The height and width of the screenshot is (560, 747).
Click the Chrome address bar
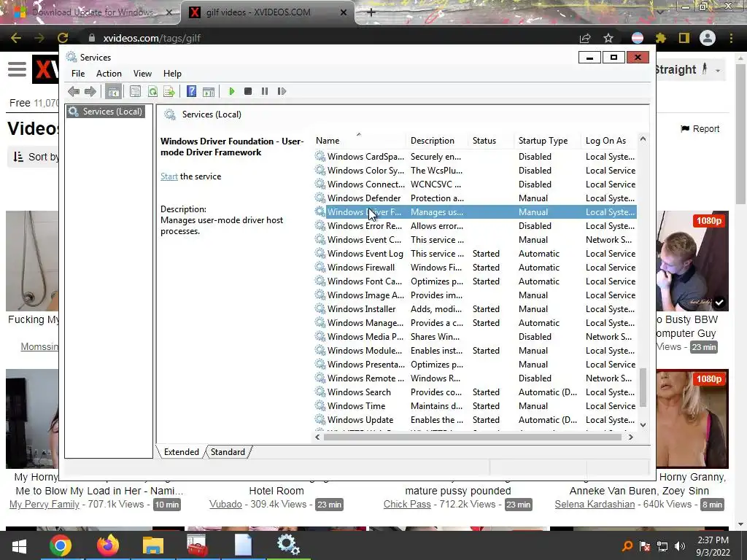pos(329,38)
